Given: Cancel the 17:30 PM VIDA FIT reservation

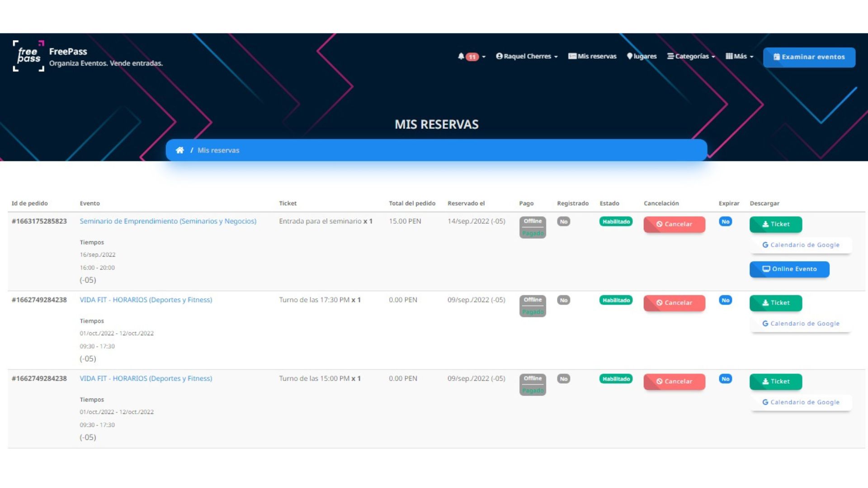Looking at the screenshot, I should [x=674, y=303].
